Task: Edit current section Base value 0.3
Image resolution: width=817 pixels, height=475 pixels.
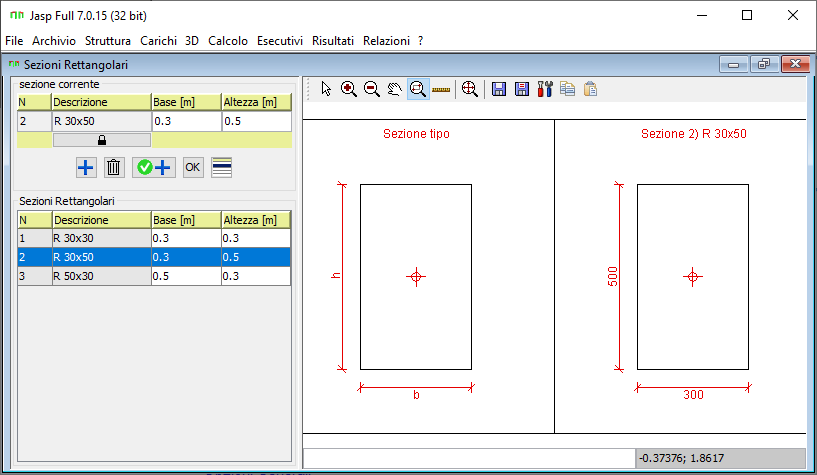Action: pos(187,121)
